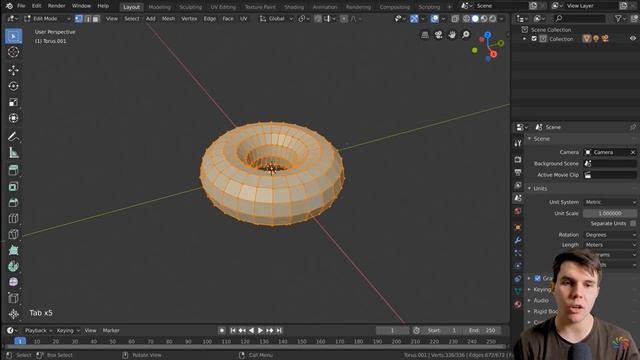640x360 pixels.
Task: Open Global transform orientation dropdown
Action: (x=276, y=19)
